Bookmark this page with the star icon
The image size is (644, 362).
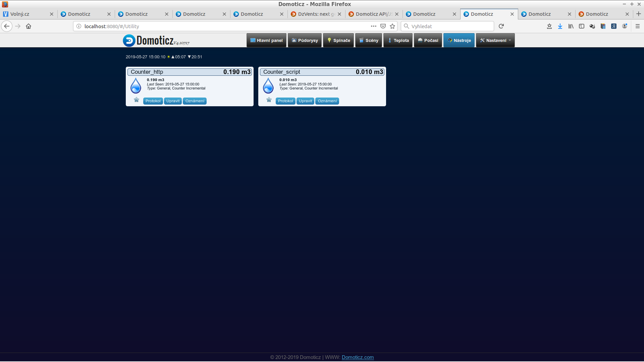[x=392, y=26]
